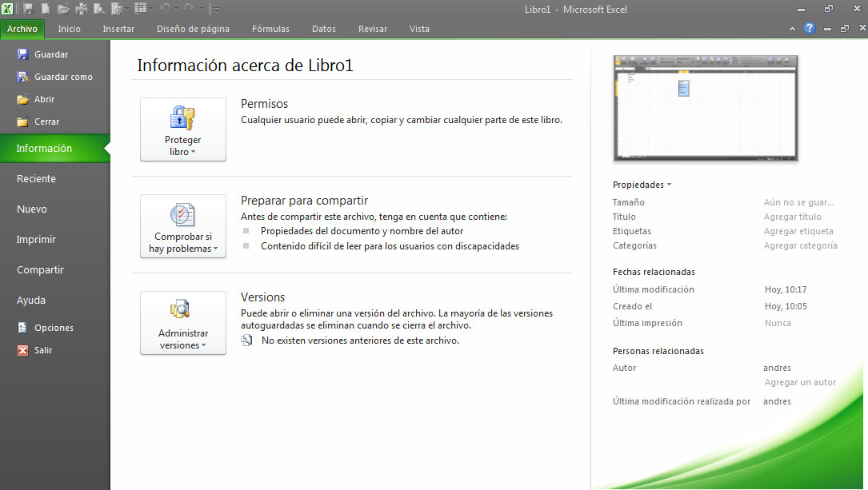Click the Save icon in quick access toolbar
Screen dimensions: 868x490
(29, 9)
